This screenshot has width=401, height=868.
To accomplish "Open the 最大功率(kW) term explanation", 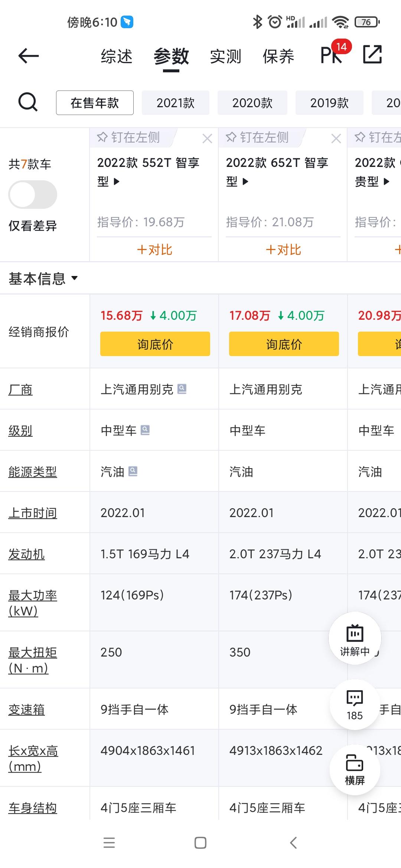I will (33, 603).
